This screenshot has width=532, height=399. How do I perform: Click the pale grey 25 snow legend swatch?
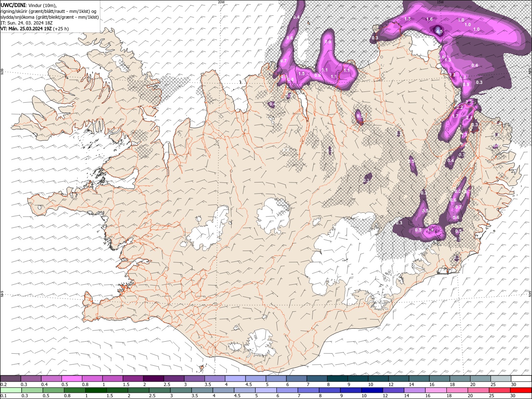coord(501,378)
